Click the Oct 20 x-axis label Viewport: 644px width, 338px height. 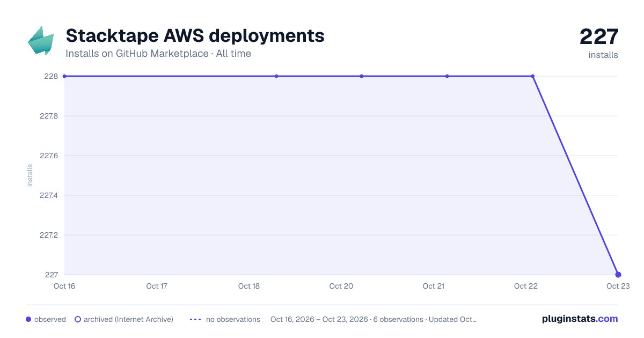(x=341, y=286)
